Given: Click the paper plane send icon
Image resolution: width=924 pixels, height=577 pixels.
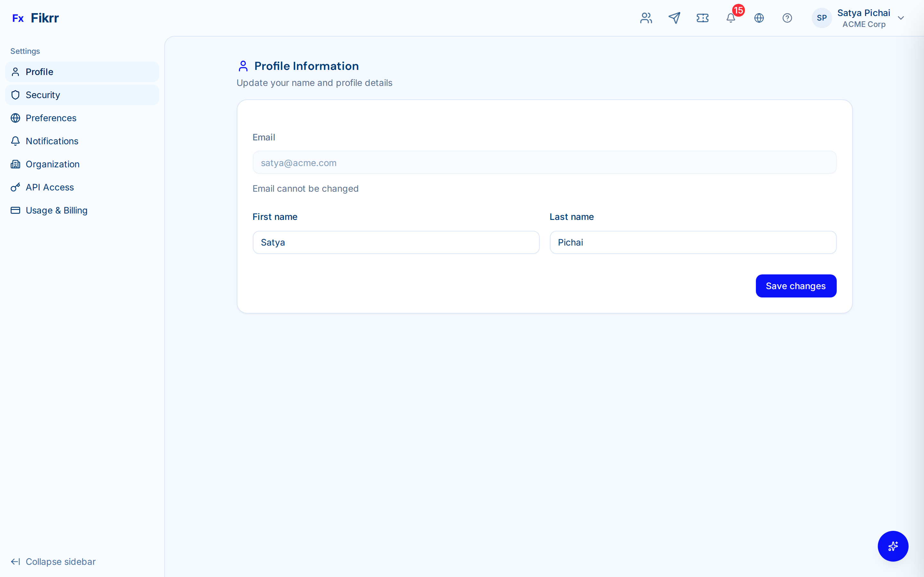Looking at the screenshot, I should pyautogui.click(x=674, y=18).
